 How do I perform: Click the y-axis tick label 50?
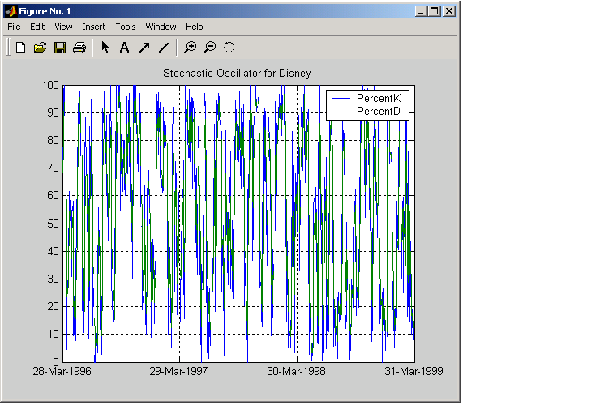coord(53,224)
